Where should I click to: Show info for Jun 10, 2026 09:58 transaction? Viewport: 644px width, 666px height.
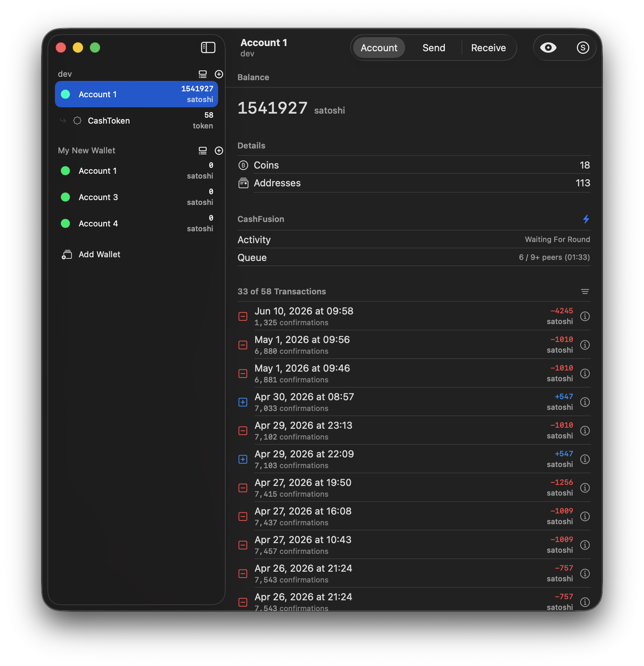click(585, 316)
